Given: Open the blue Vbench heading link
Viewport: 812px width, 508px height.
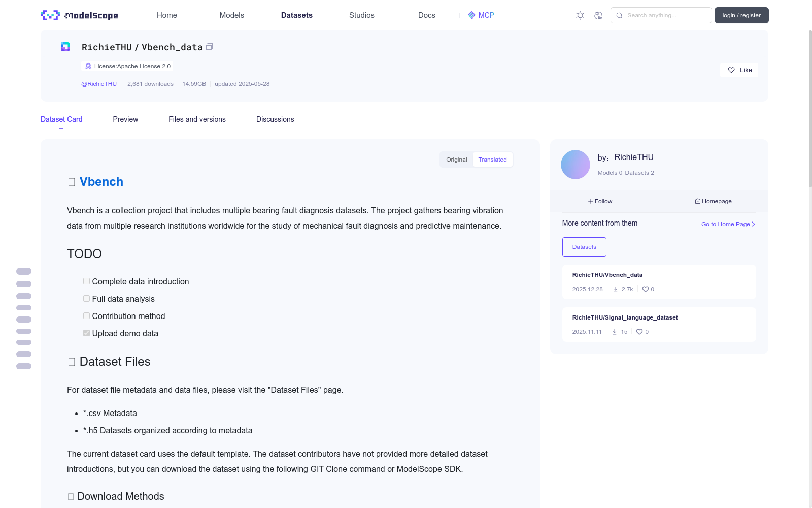Looking at the screenshot, I should pos(101,182).
